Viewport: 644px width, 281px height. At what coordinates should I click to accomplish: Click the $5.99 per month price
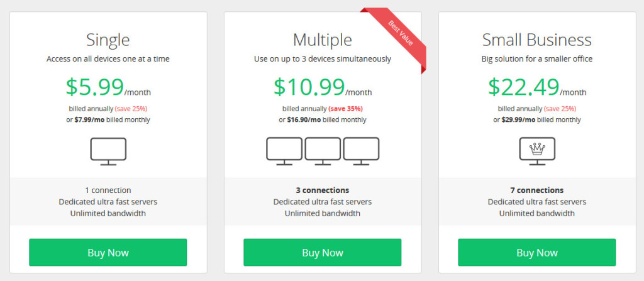(108, 87)
